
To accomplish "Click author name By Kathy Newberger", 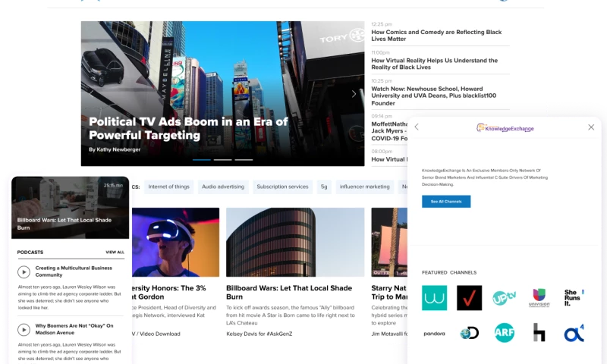I will (115, 149).
